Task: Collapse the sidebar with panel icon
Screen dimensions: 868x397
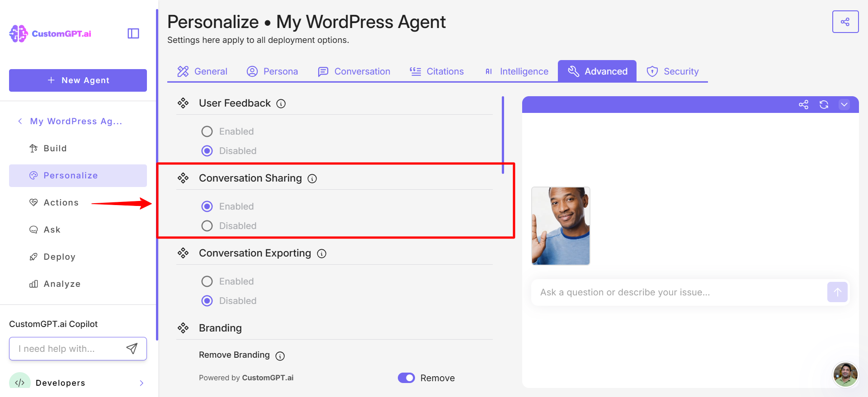Action: coord(133,33)
